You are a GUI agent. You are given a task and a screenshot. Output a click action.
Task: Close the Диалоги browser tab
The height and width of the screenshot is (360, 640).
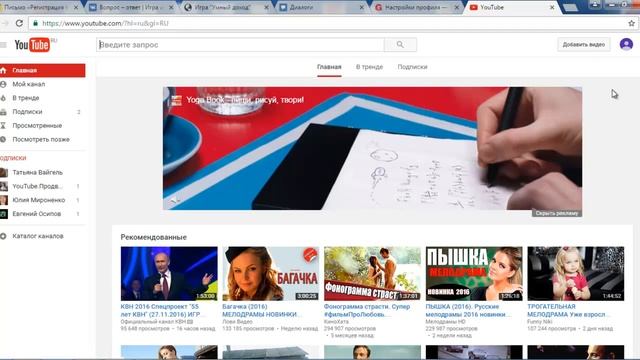[362, 7]
